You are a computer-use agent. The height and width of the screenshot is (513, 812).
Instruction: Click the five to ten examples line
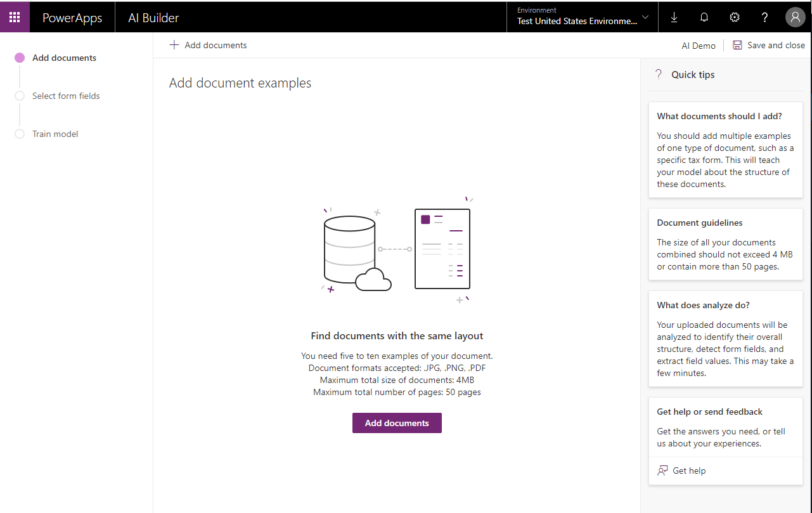tap(397, 356)
